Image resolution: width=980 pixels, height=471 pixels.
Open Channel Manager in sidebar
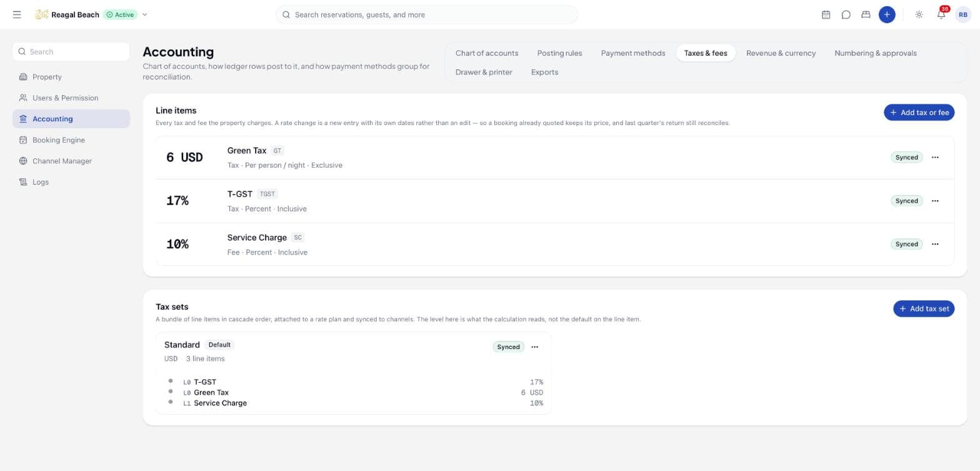71,161
